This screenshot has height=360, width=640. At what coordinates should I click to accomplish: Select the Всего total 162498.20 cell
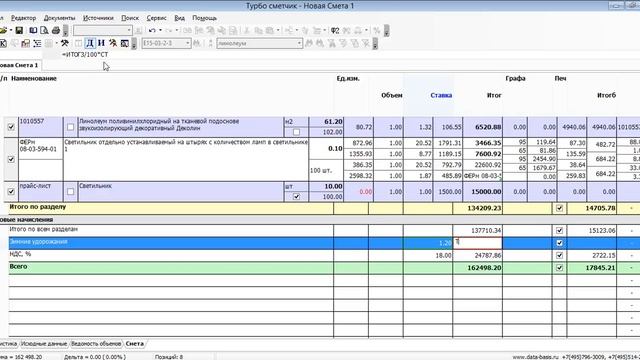tap(478, 268)
